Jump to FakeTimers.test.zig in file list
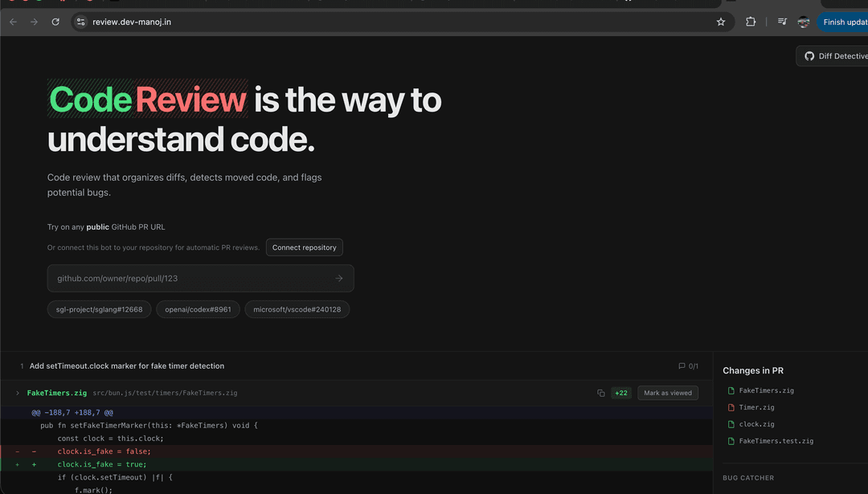 click(x=776, y=441)
